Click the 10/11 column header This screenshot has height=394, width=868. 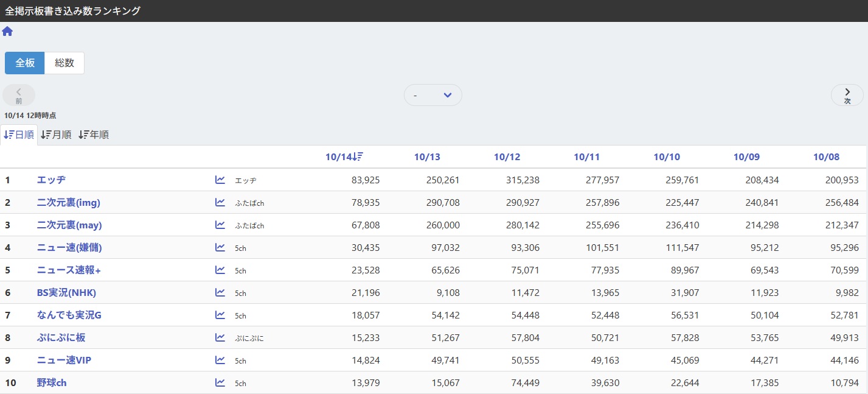pyautogui.click(x=586, y=157)
